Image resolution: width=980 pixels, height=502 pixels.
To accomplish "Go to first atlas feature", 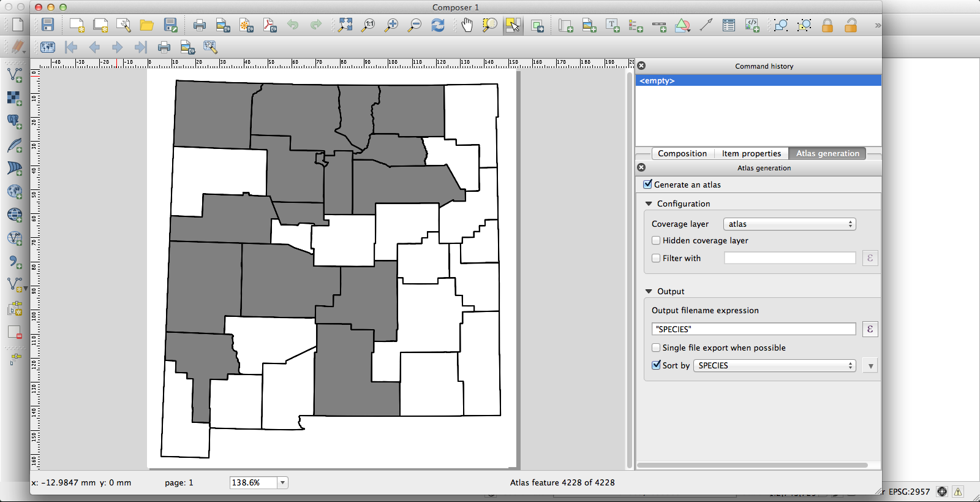I will (71, 47).
